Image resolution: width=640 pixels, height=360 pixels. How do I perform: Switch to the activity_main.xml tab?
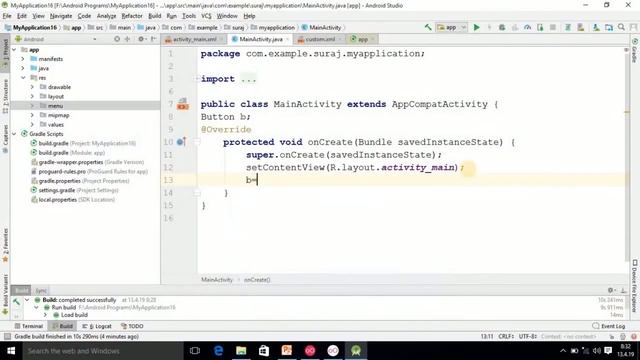coord(194,39)
